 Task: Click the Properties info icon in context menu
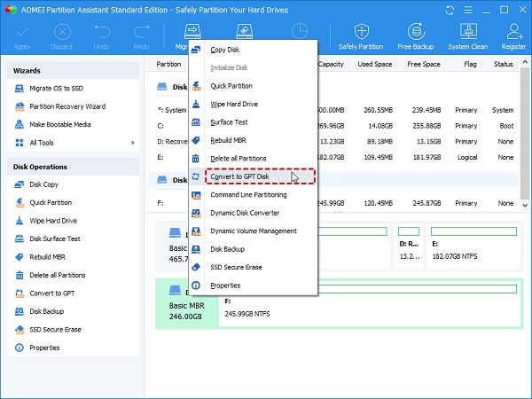tap(196, 286)
